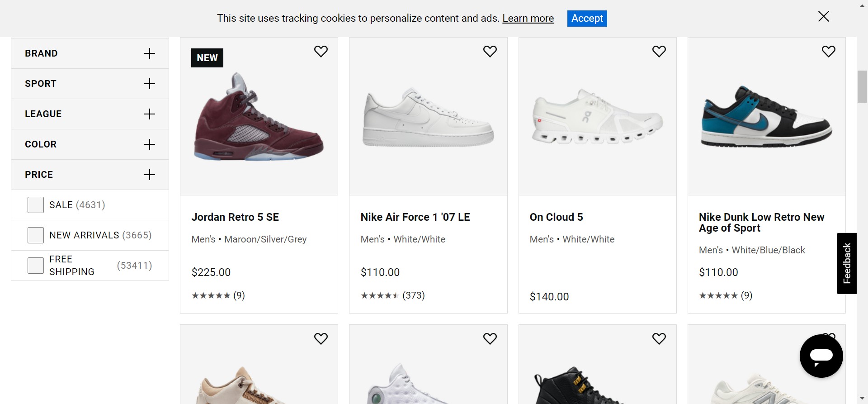
Task: Open the Learn more cookie link
Action: (x=528, y=19)
